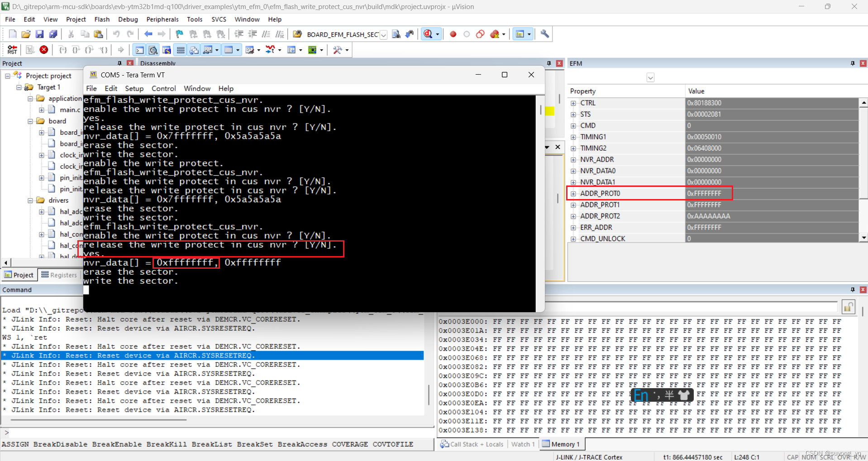
Task: Open the Peripherals menu
Action: (x=162, y=19)
